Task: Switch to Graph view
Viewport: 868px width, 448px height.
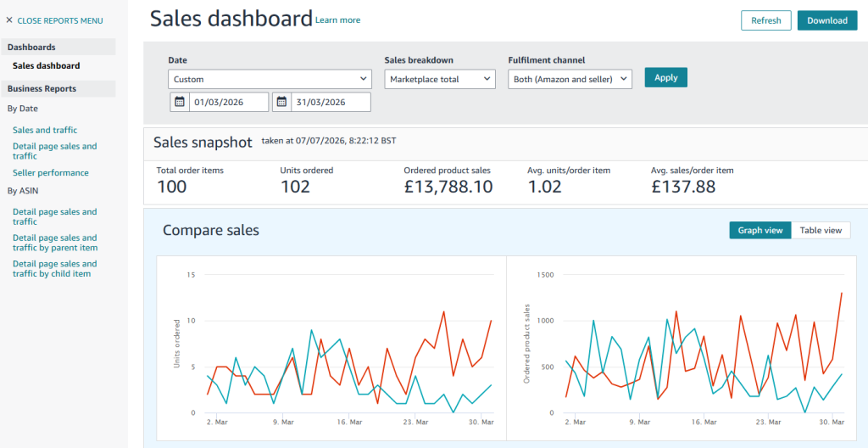Action: coord(760,230)
